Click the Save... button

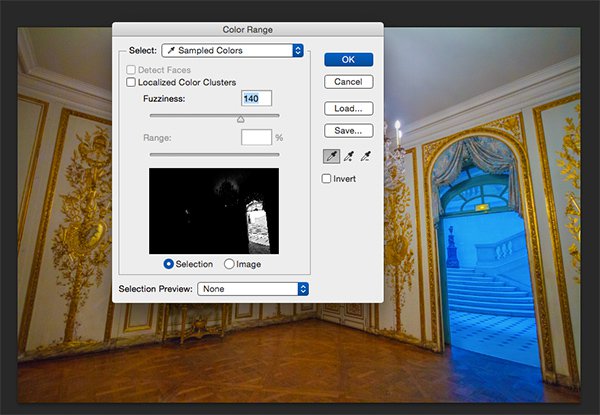pos(348,130)
